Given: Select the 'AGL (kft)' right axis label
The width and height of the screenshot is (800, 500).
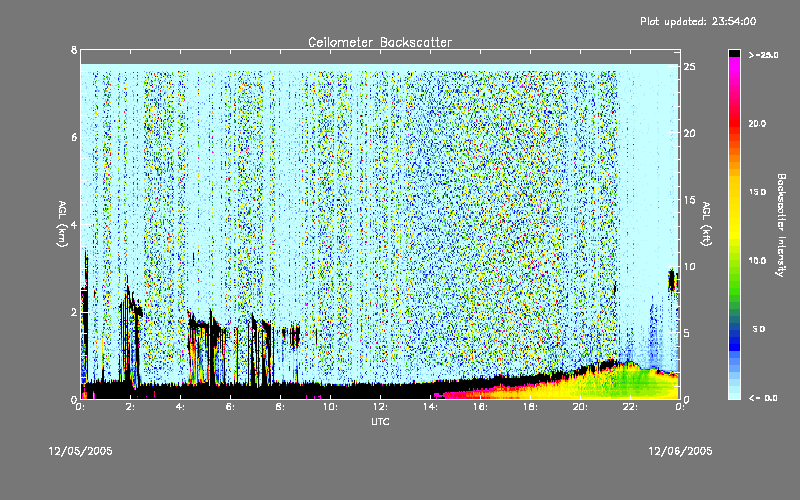Looking at the screenshot, I should (x=706, y=224).
